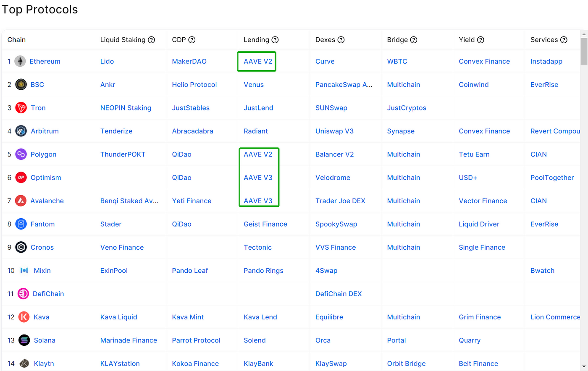Click the help icon beside Lending header

275,40
